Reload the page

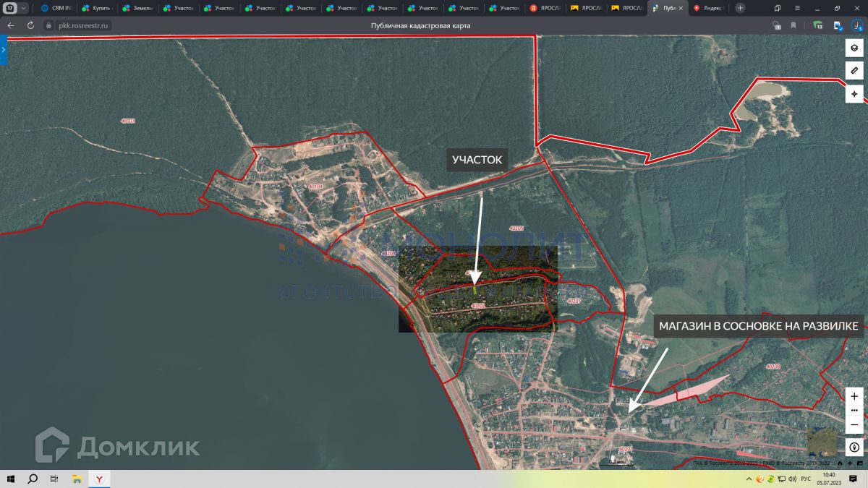[30, 25]
